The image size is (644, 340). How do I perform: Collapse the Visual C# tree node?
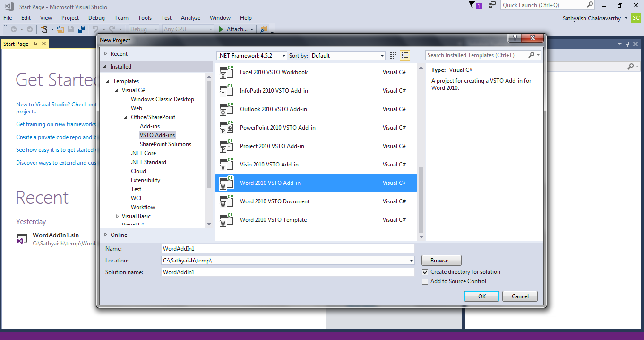[x=117, y=90]
